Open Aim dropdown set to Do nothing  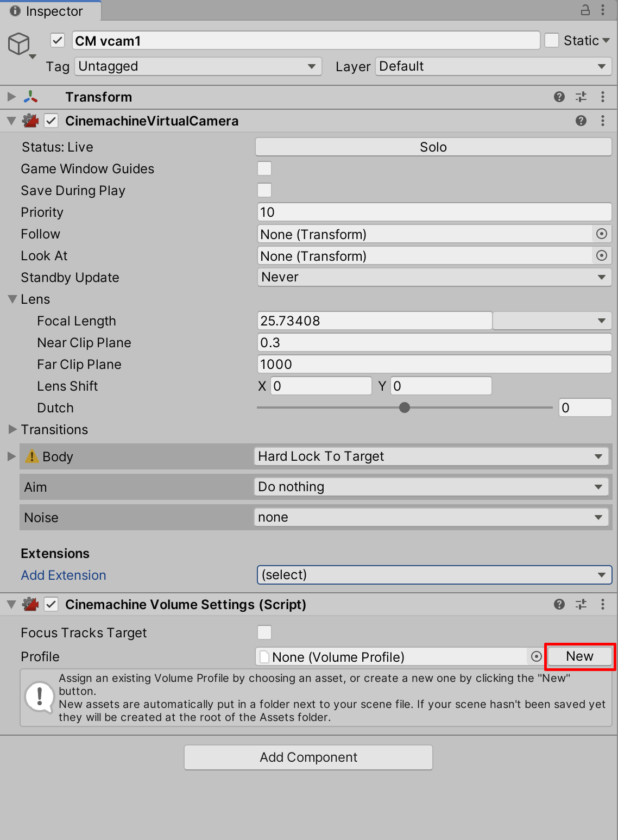coord(431,487)
